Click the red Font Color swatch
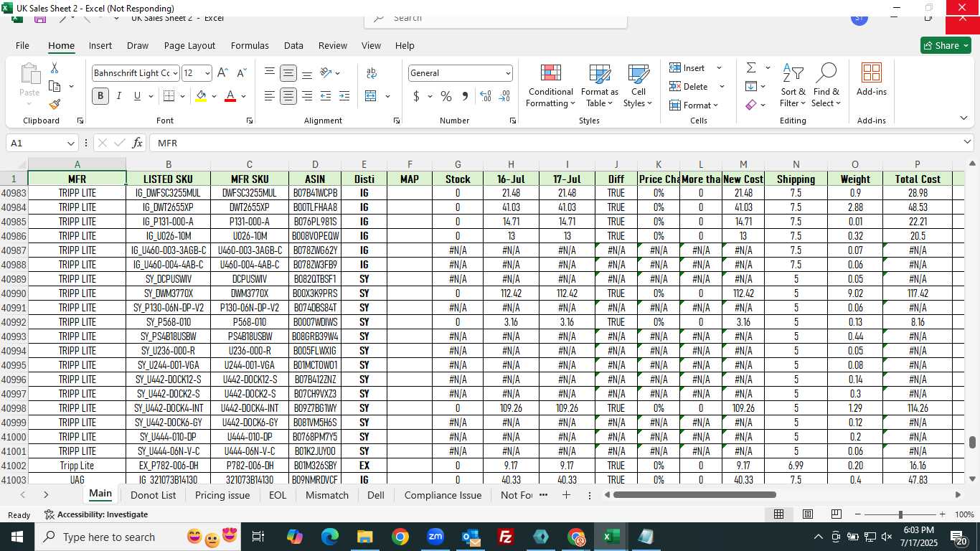980x551 pixels. click(230, 96)
